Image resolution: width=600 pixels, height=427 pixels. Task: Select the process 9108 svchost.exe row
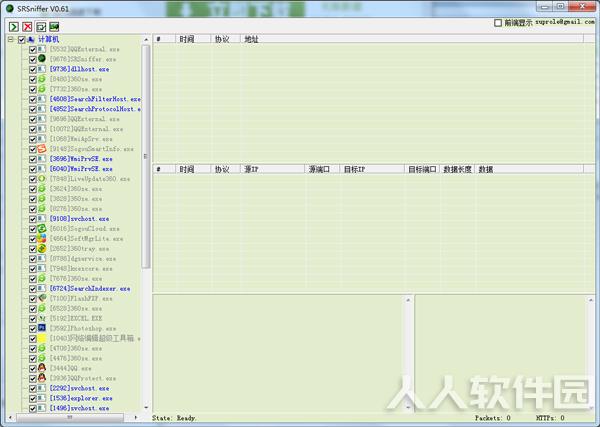pos(79,219)
